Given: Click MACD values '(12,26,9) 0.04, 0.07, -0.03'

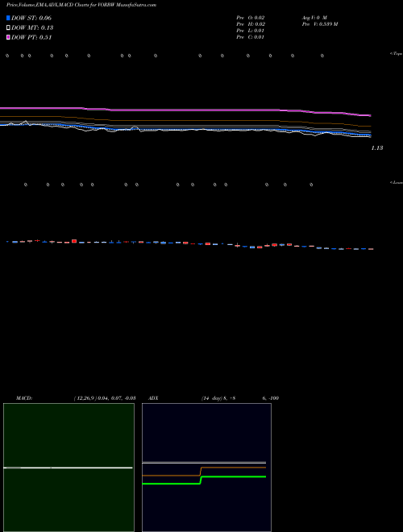Looking at the screenshot, I should coord(105,398).
